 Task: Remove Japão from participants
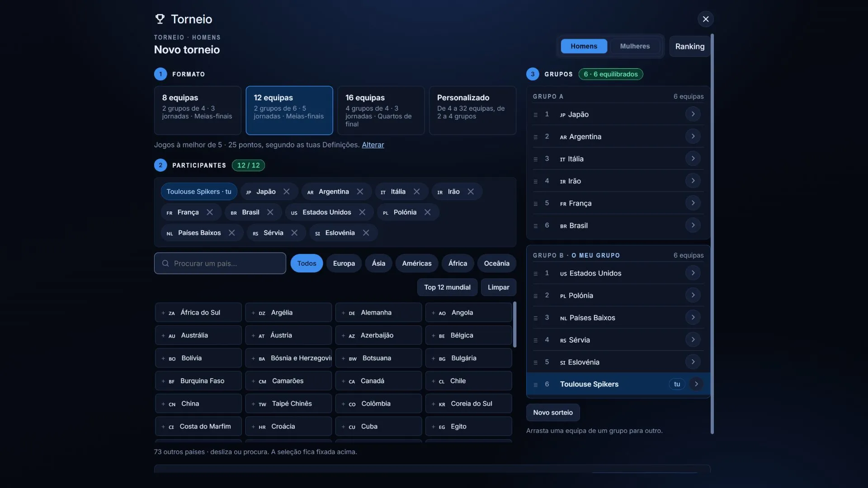coord(287,192)
